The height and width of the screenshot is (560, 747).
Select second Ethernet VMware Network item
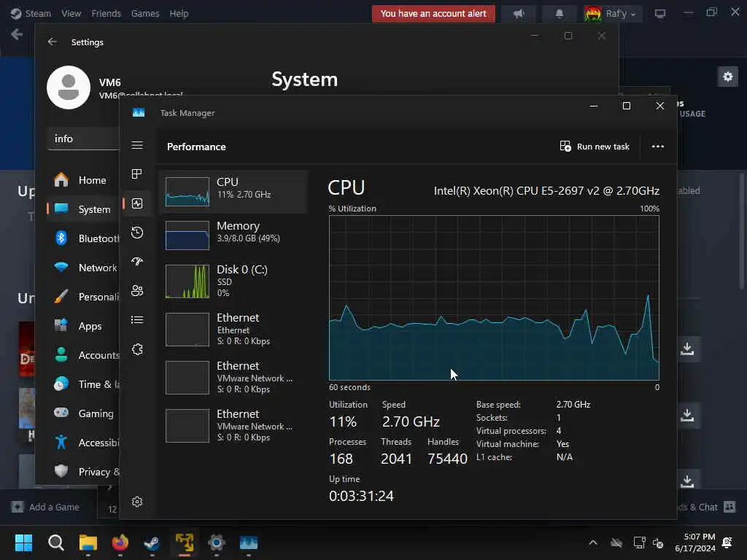click(x=233, y=377)
